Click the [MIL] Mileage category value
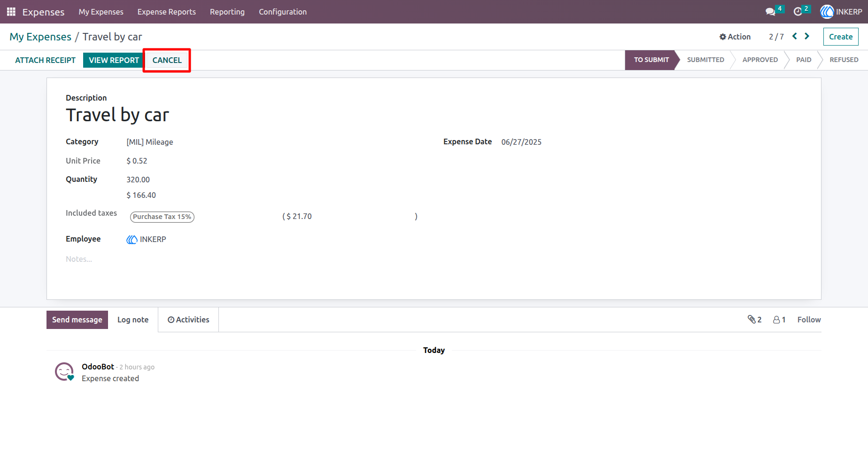Screen dimensions: 868x454 [x=150, y=142]
